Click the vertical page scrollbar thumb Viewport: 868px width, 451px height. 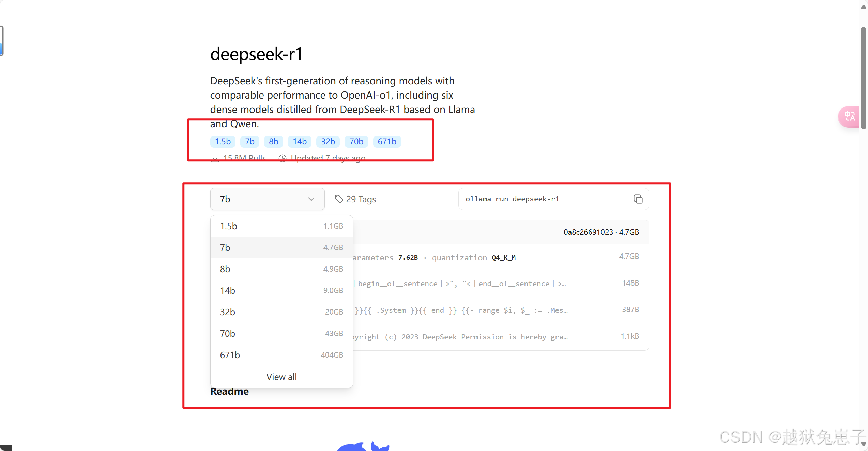point(863,78)
